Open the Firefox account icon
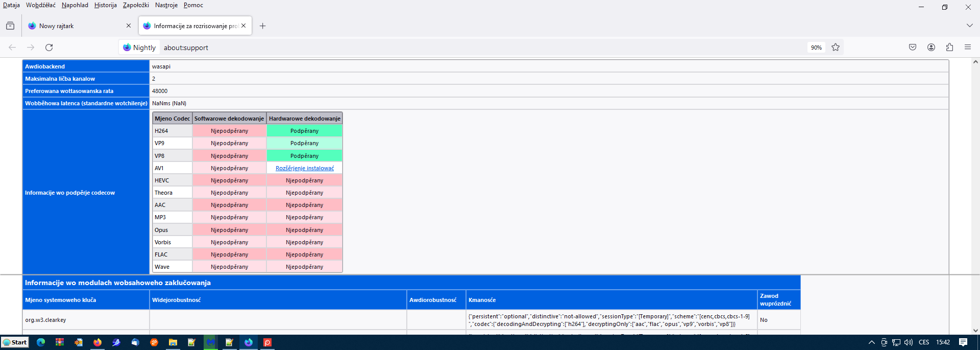The height and width of the screenshot is (350, 980). (931, 48)
